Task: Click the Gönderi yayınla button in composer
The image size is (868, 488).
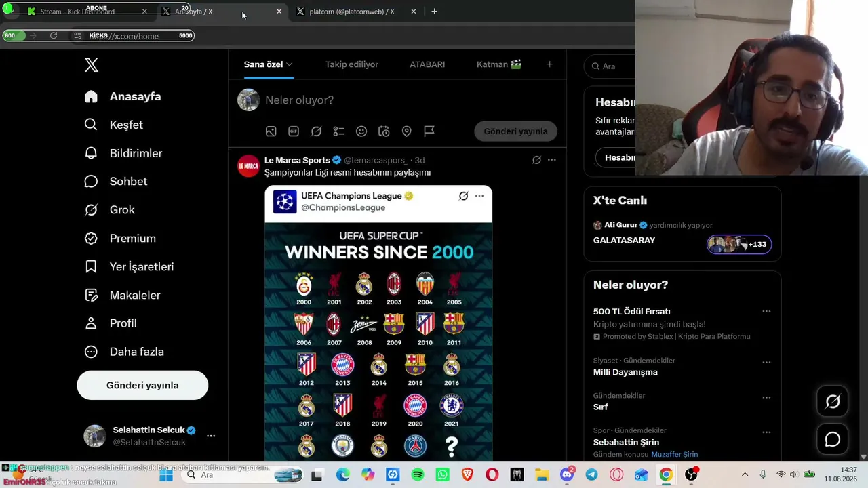Action: pyautogui.click(x=515, y=131)
